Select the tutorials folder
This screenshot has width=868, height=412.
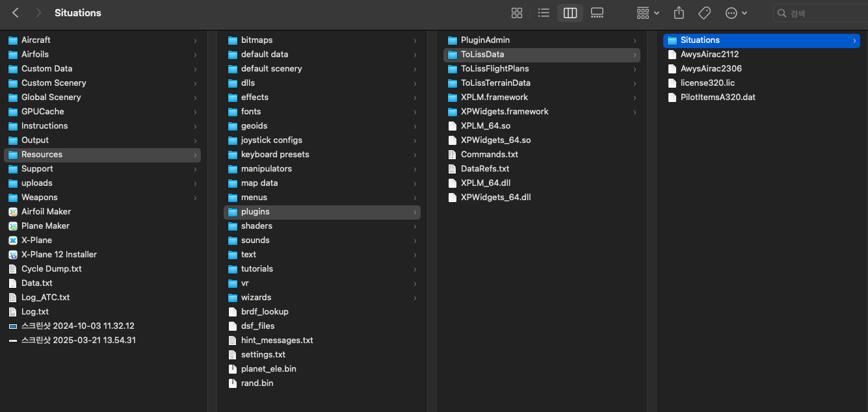[322, 269]
